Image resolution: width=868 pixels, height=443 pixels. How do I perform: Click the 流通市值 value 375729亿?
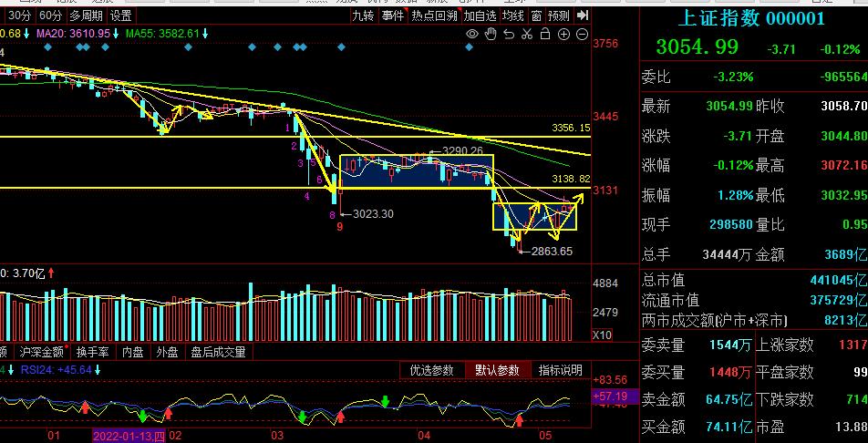(839, 300)
